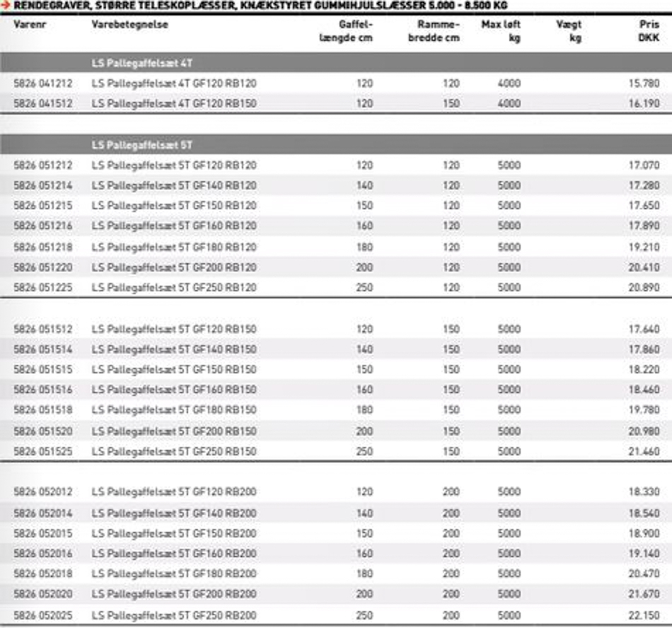Viewport: 672px width, 628px height.
Task: Click item number 5826 052012
Action: (x=42, y=492)
